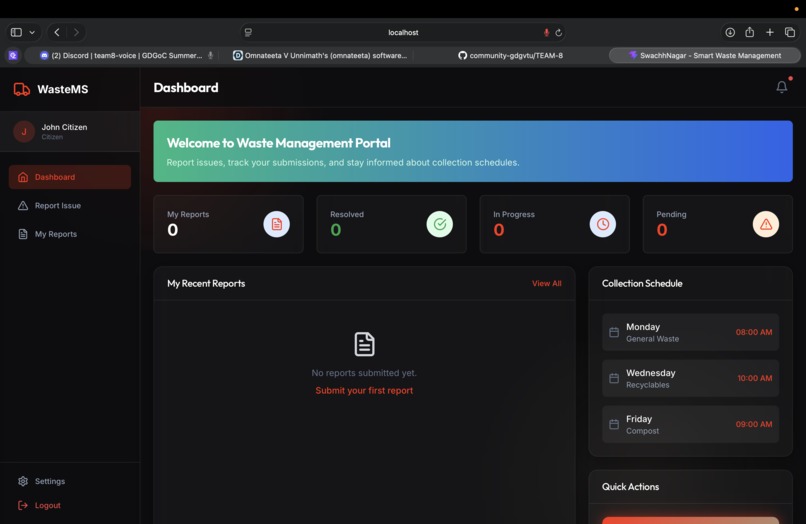Click the 08:00 AM time text
The image size is (806, 524).
(x=754, y=332)
